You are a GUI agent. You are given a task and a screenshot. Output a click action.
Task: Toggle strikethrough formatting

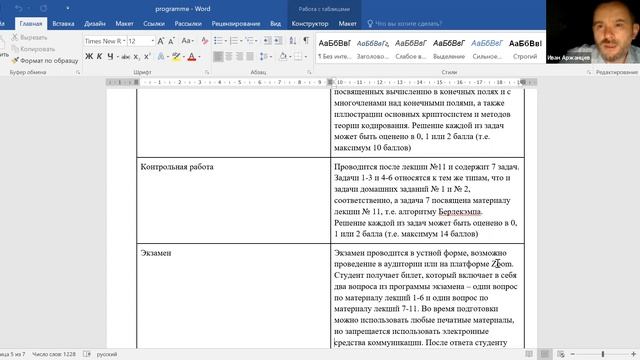pyautogui.click(x=126, y=57)
